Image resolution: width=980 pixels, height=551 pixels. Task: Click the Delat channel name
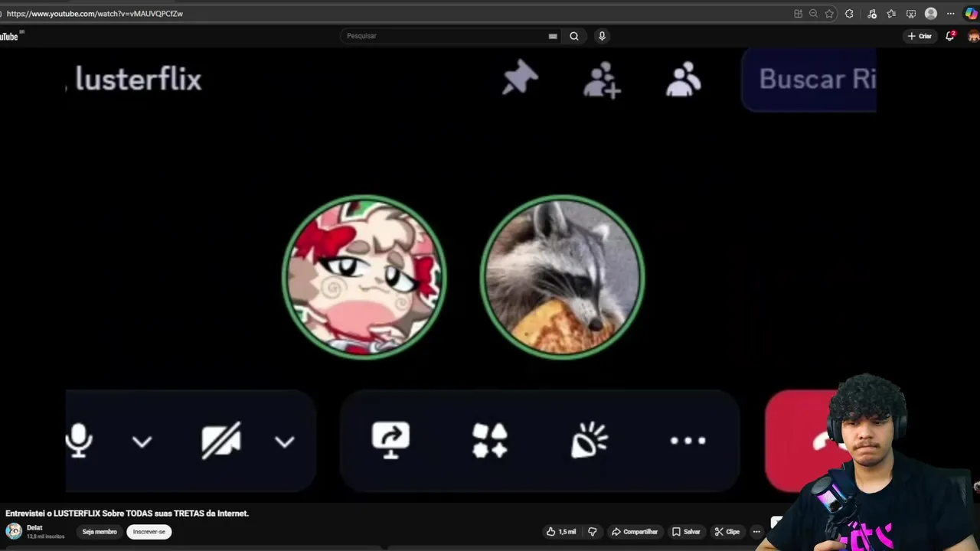coord(34,528)
